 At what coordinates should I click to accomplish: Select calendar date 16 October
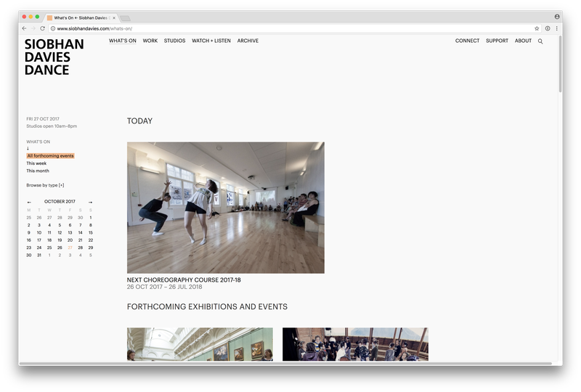[x=29, y=240]
